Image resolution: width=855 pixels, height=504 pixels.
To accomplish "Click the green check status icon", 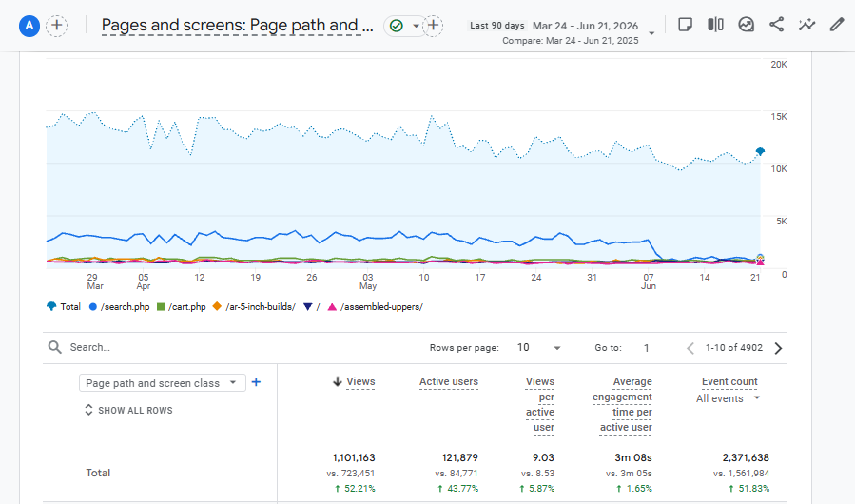I will (x=397, y=26).
